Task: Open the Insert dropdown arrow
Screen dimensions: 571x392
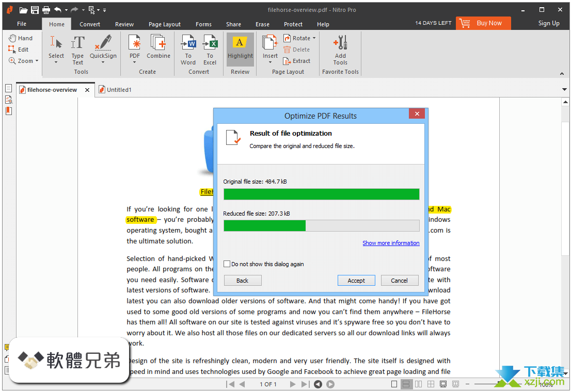Action: 270,62
